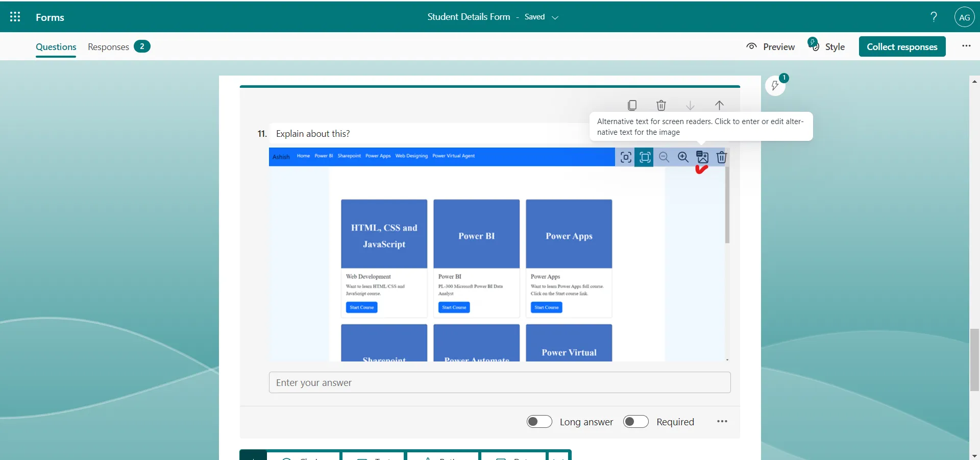
Task: Click the Enter your answer field
Action: 499,382
